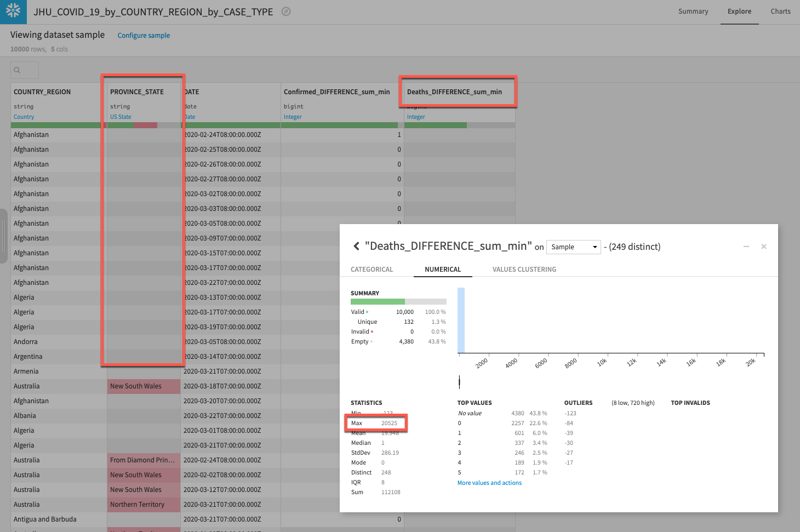Image resolution: width=800 pixels, height=532 pixels.
Task: Close the column analysis popup
Action: 763,247
